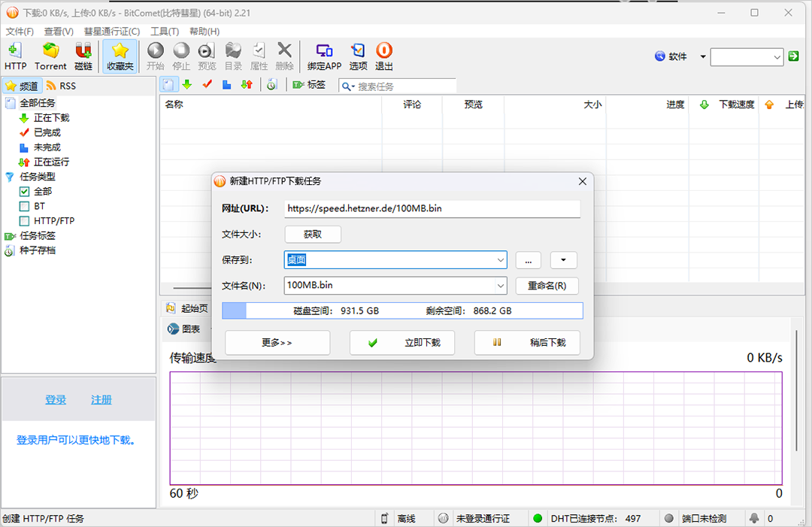
Task: Open the 软件 search category dropdown arrow
Action: click(703, 56)
